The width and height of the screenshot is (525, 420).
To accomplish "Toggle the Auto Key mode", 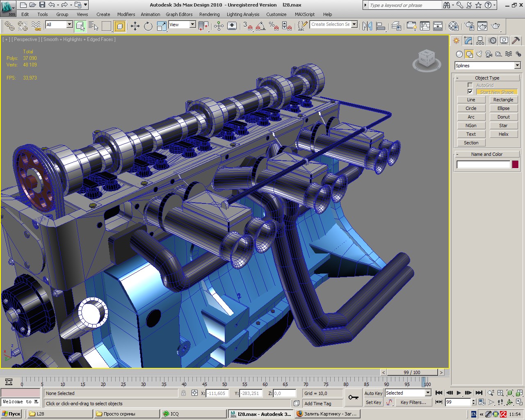I will 373,393.
